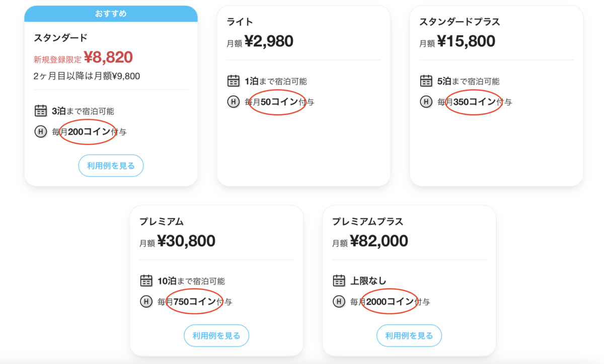Open 利用例を見る for the プレミアムプラス plan
The width and height of the screenshot is (604, 364).
coord(409,336)
